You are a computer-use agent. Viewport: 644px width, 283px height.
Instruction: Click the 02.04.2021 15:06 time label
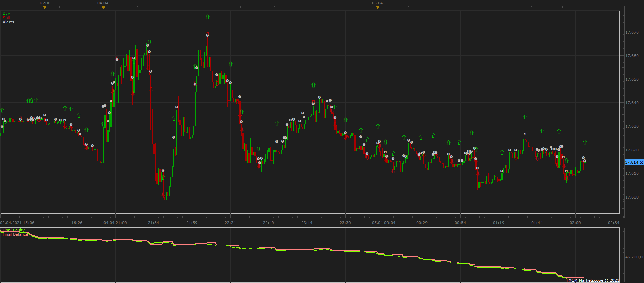click(17, 223)
